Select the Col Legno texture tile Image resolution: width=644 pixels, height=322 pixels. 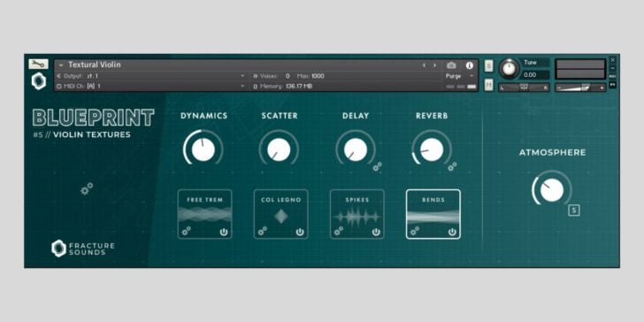point(281,214)
